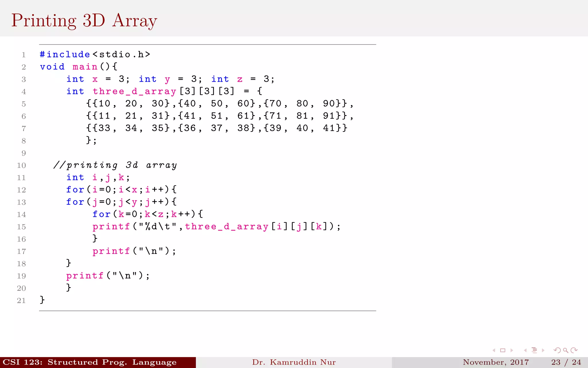This screenshot has width=588, height=368.
Task: Click footer author name 'Dr. Kamruddin Nur'
Action: pyautogui.click(x=294, y=362)
